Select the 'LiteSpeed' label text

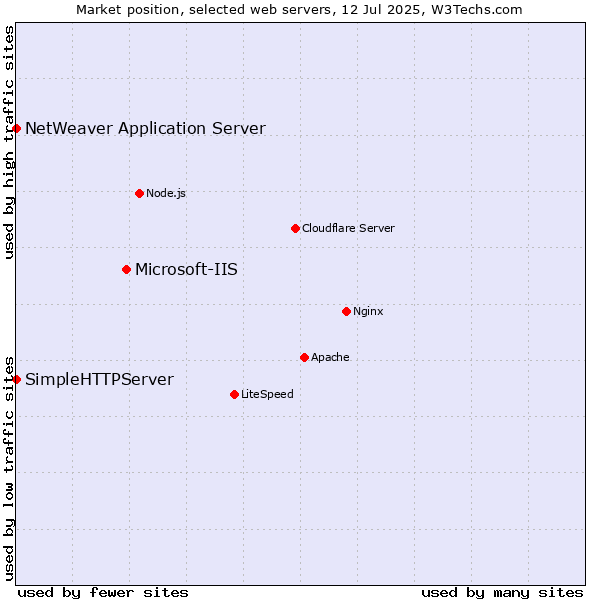pos(267,394)
